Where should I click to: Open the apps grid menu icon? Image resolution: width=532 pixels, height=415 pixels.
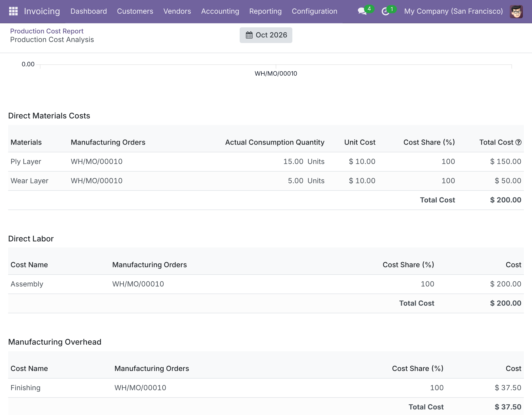click(13, 11)
